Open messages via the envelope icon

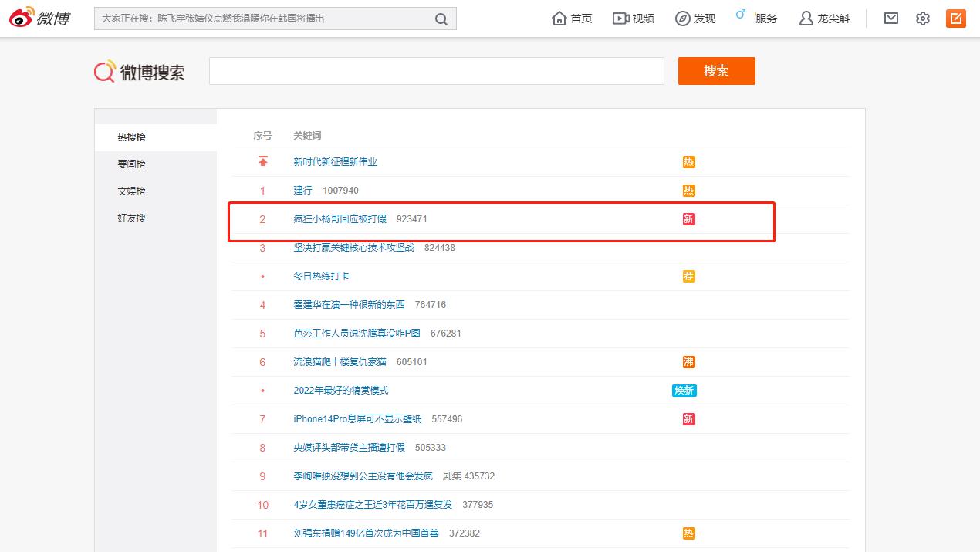tap(890, 18)
